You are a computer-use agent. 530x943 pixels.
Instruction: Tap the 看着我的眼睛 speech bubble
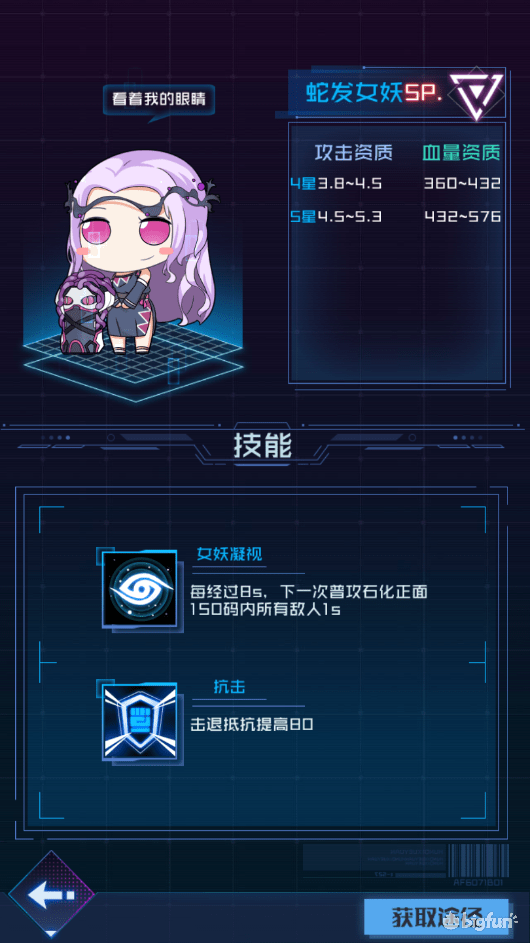pos(158,99)
